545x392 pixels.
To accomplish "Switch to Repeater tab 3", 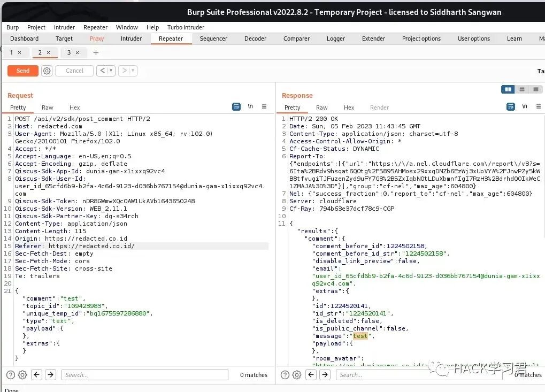I will point(69,52).
